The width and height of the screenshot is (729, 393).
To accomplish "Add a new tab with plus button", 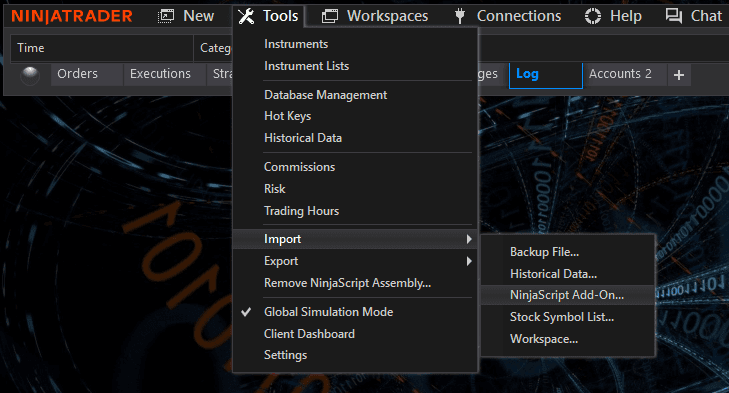I will tap(679, 75).
